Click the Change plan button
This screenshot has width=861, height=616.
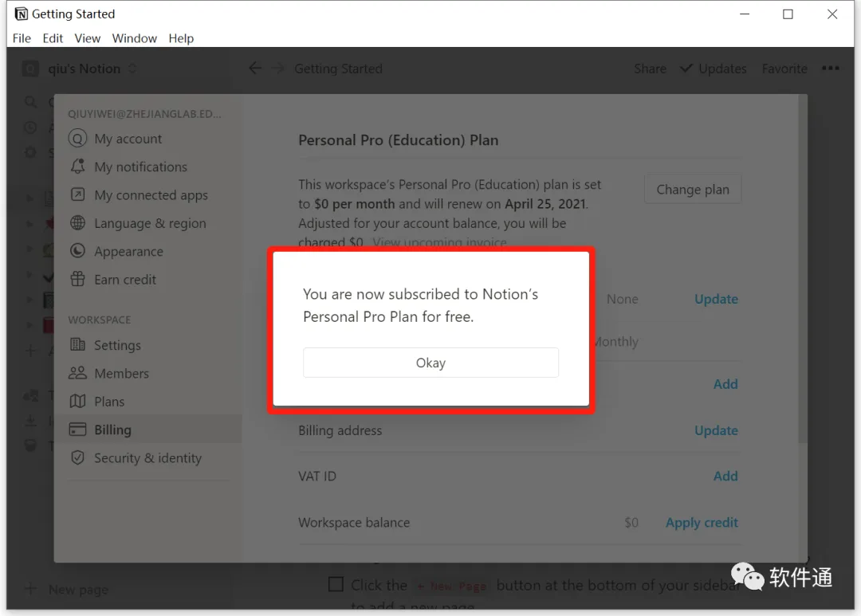[x=693, y=190]
